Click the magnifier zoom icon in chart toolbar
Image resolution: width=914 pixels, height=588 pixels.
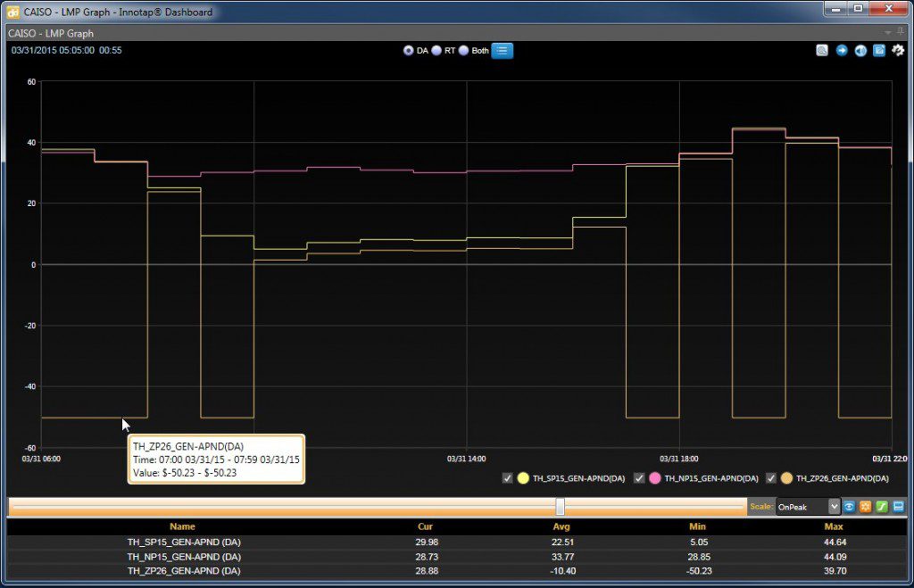(x=822, y=51)
